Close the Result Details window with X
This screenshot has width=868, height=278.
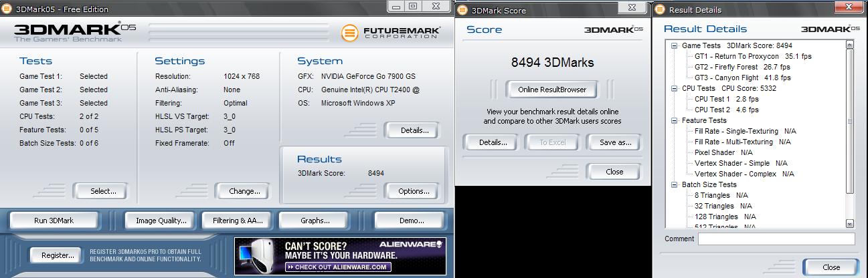point(848,7)
